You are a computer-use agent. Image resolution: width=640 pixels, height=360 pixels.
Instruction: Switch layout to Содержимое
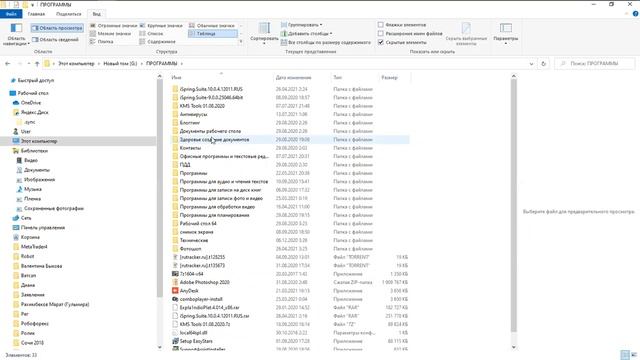point(158,42)
